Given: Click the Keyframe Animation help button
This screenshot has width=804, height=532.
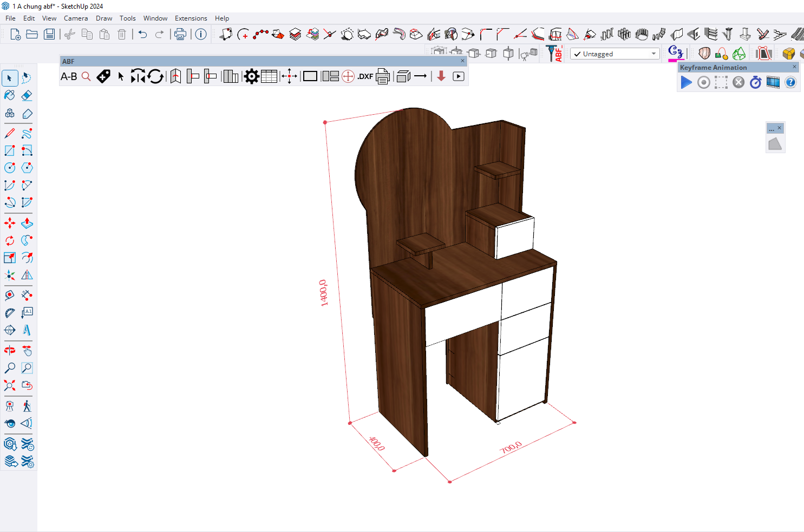Looking at the screenshot, I should coord(790,82).
